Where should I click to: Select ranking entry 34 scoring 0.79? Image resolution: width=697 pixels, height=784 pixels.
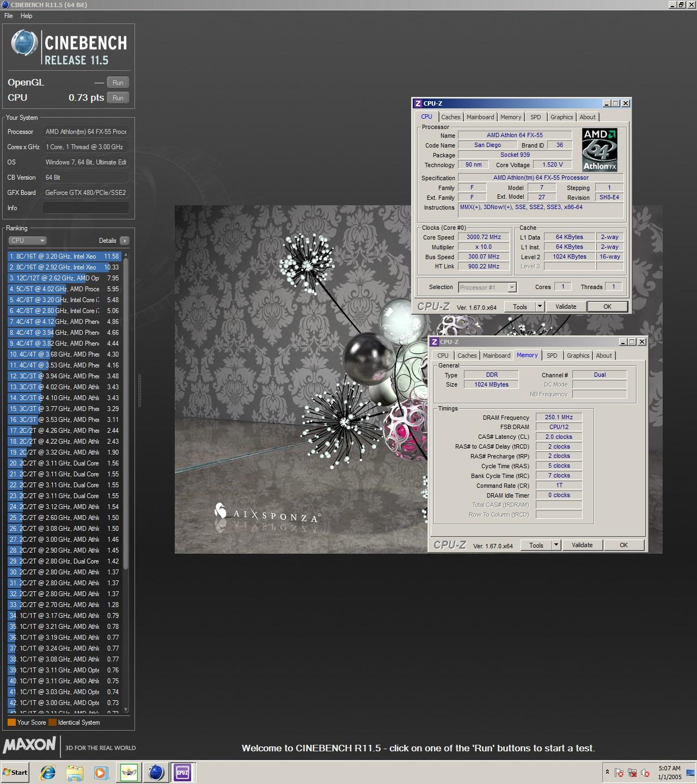pos(65,616)
